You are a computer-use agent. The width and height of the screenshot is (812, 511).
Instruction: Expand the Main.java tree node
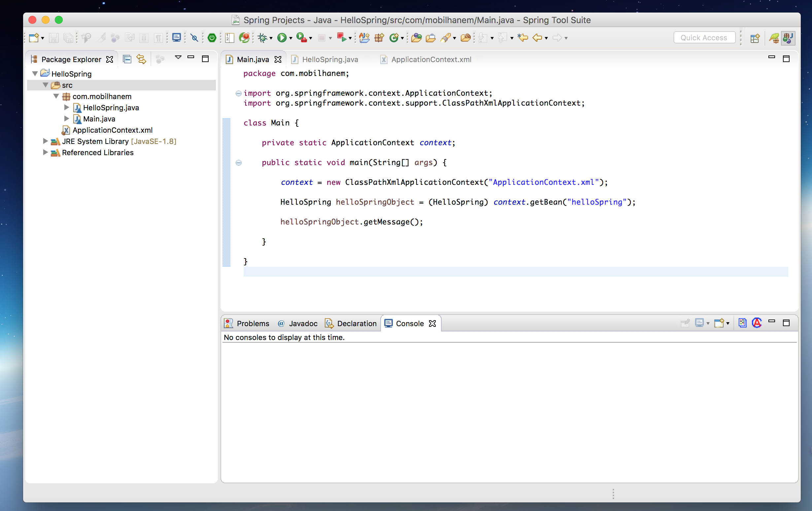tap(67, 119)
